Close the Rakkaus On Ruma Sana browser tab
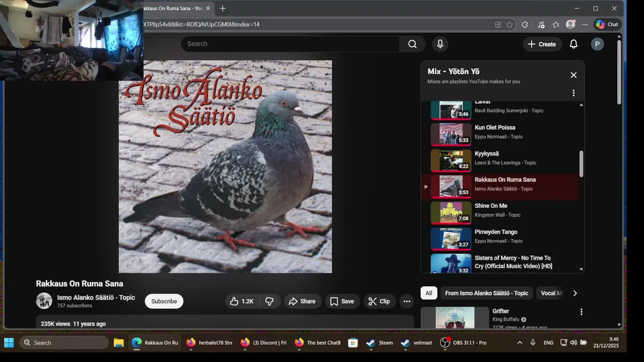The image size is (644, 362). (x=208, y=9)
